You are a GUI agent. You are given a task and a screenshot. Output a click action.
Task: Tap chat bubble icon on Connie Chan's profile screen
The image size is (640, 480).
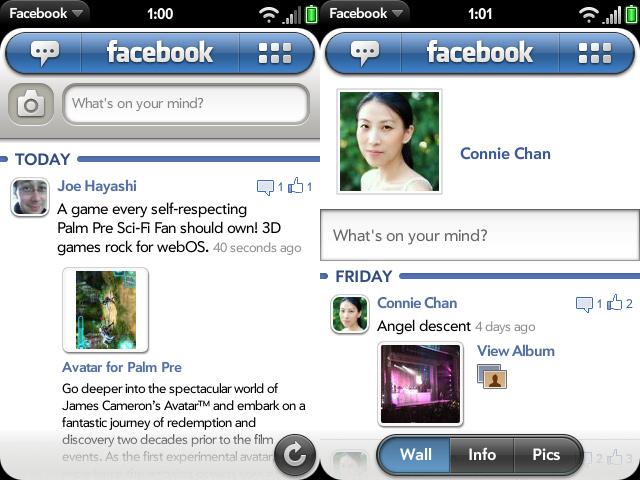coord(364,53)
